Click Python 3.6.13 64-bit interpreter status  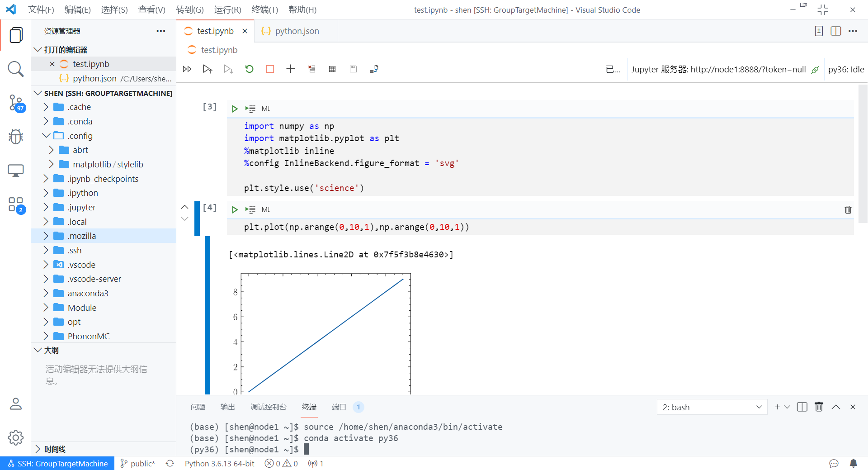219,463
